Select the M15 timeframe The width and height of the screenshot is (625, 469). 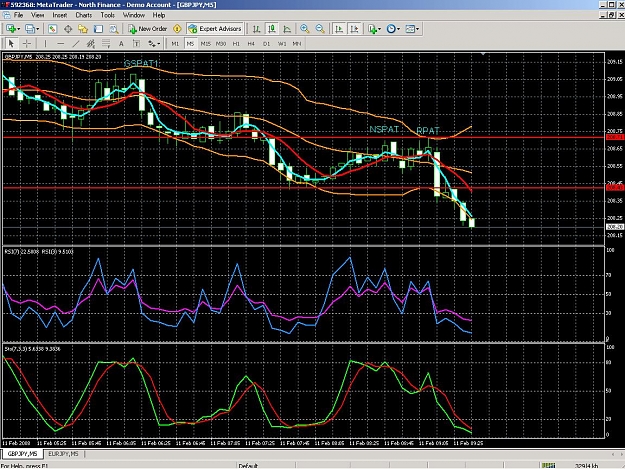pos(205,43)
